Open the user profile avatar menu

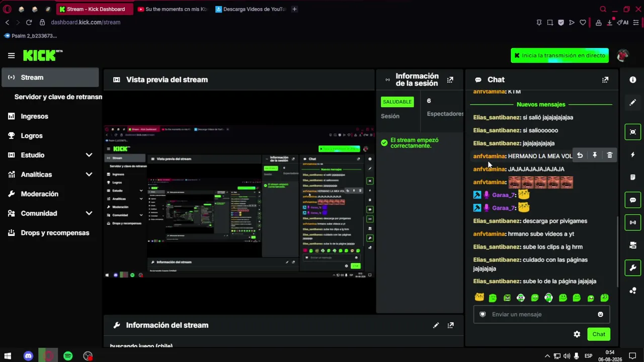pyautogui.click(x=622, y=55)
